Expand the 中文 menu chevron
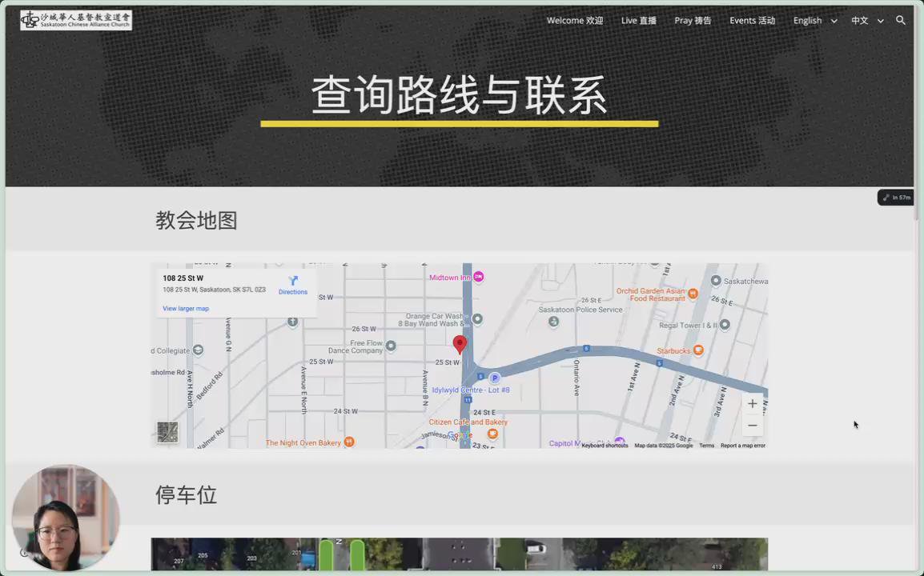 tap(881, 21)
